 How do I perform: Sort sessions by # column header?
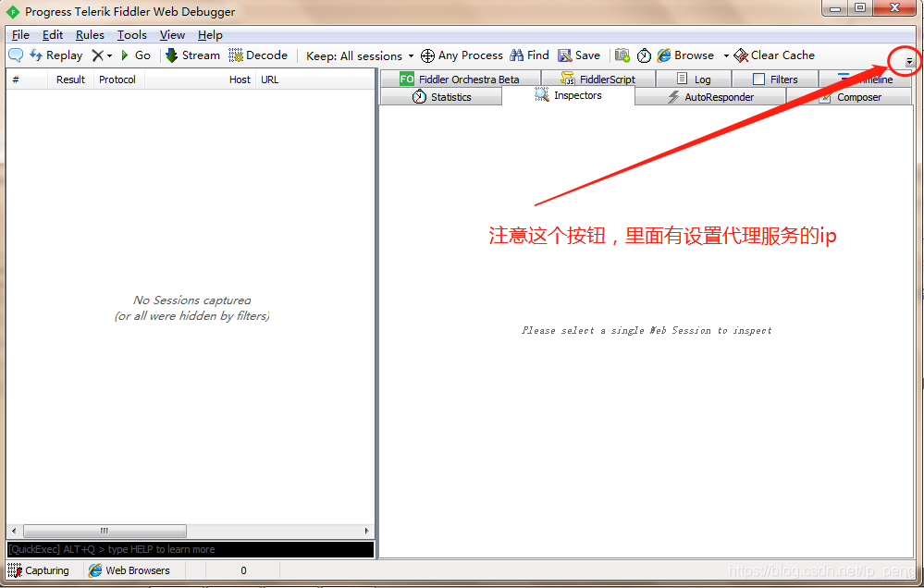click(27, 80)
